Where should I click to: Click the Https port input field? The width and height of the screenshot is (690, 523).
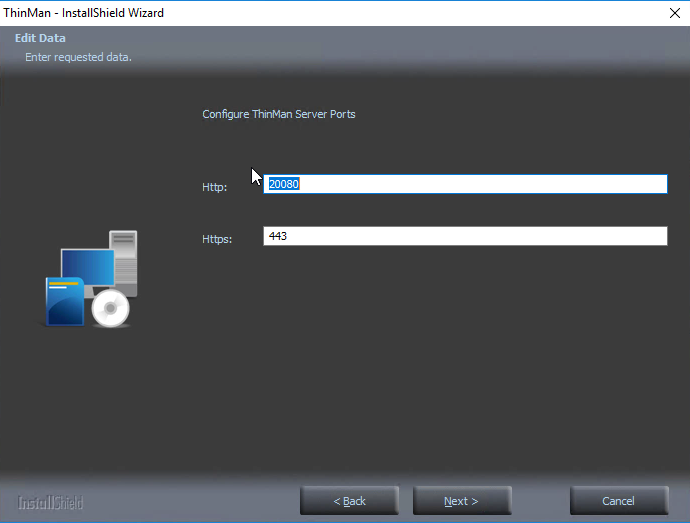click(465, 236)
